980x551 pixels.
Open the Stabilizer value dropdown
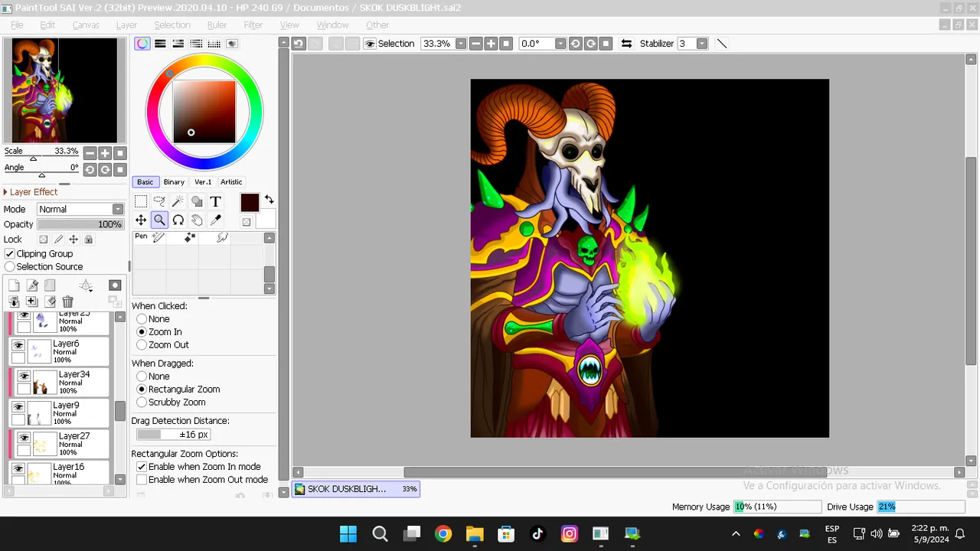click(701, 44)
